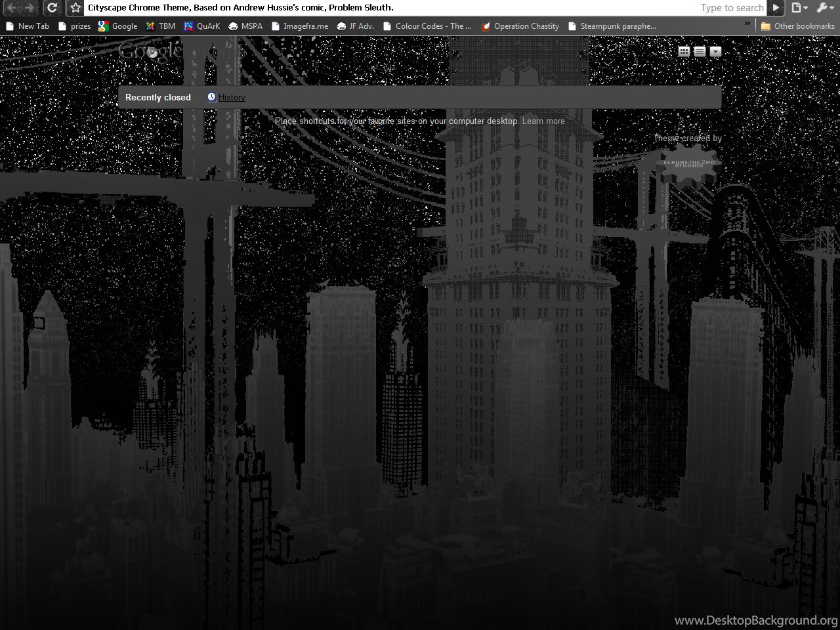Image resolution: width=840 pixels, height=630 pixels.
Task: Open the TBM bookmark
Action: 160,26
